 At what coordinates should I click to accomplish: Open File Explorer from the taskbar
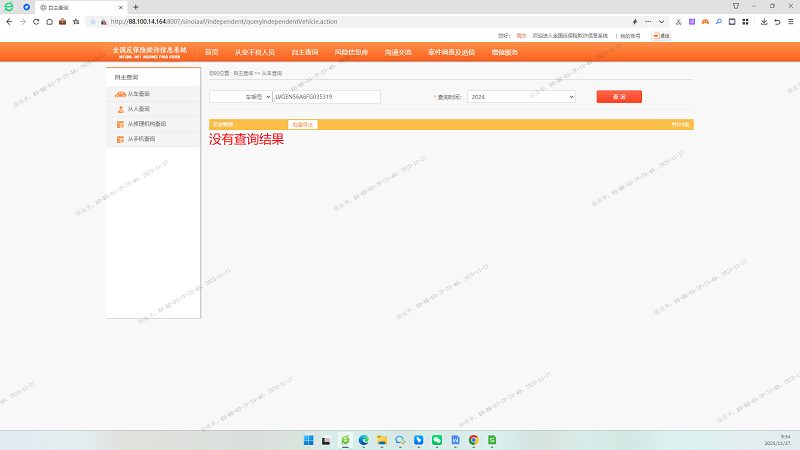(x=382, y=440)
